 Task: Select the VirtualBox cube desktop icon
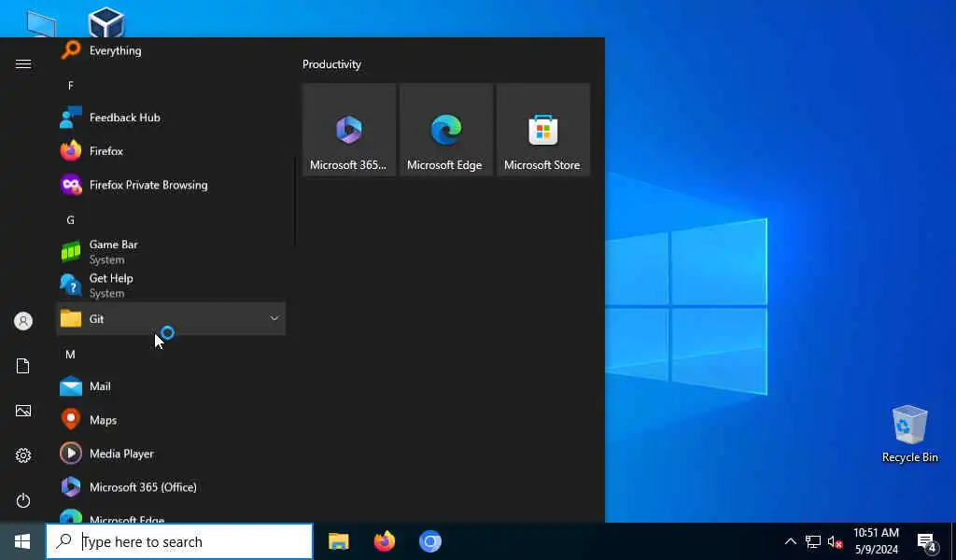tap(106, 22)
